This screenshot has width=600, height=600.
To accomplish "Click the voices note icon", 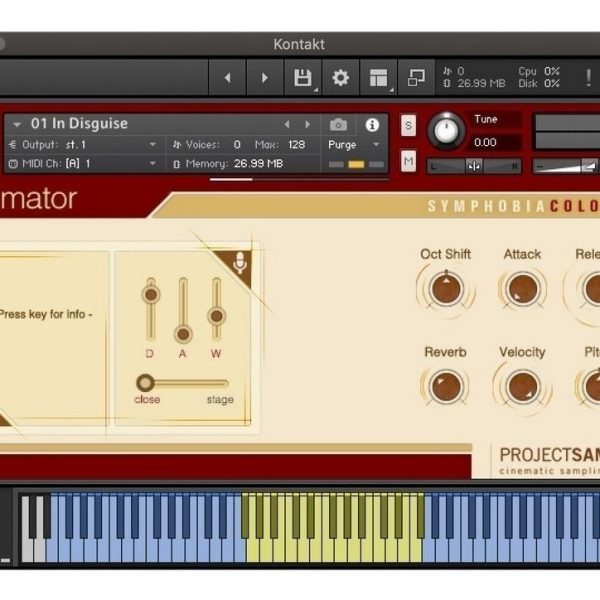I will 176,145.
